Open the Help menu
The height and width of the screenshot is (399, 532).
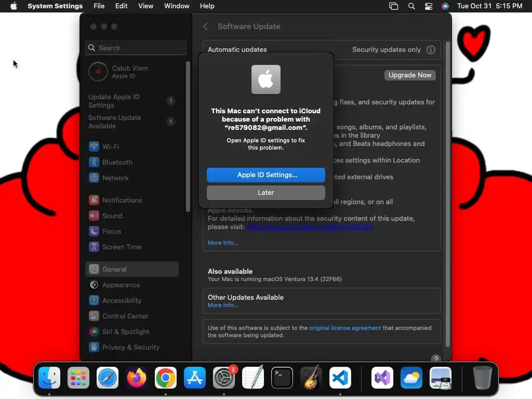tap(207, 6)
